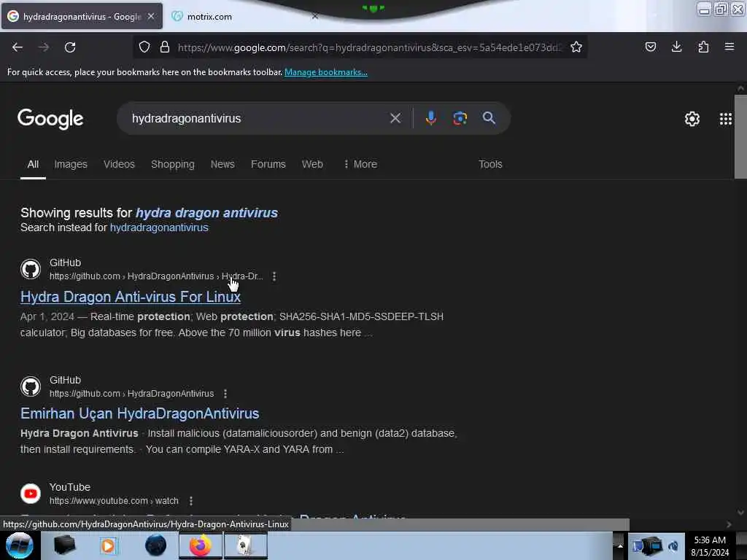Click the scrollbar down arrow
Viewport: 747px width, 560px height.
(740, 513)
